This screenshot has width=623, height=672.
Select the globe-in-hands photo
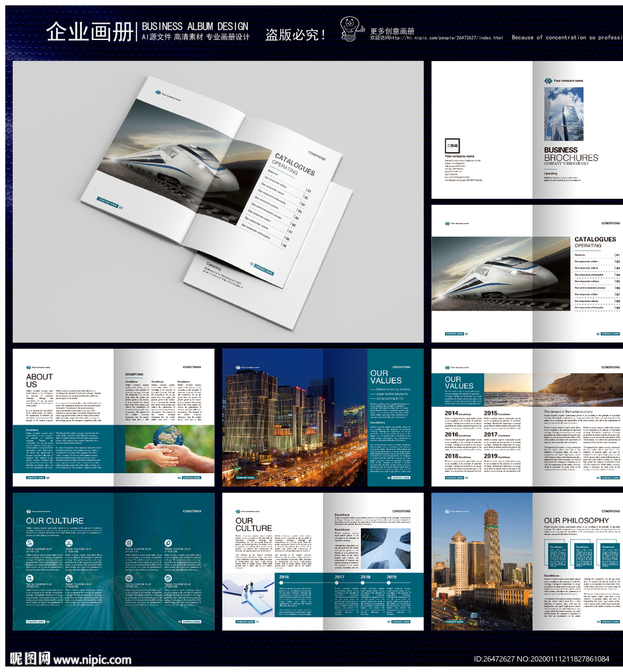pyautogui.click(x=170, y=449)
